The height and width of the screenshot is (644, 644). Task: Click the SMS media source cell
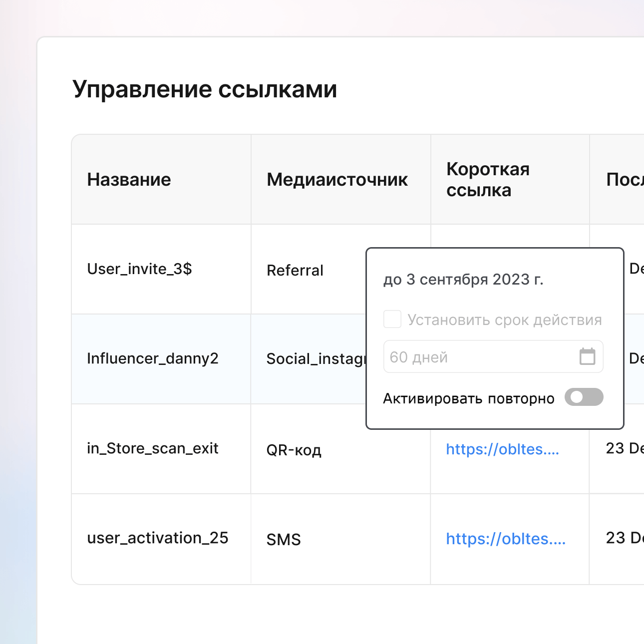[284, 540]
